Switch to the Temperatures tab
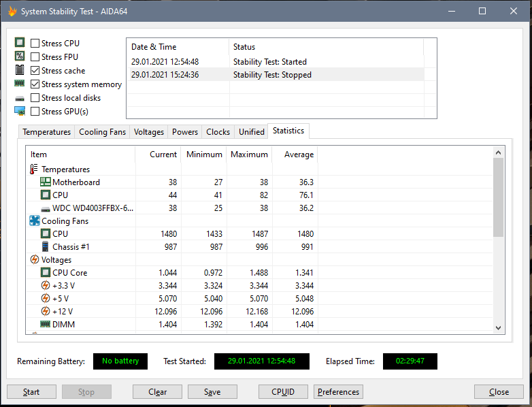Screen dimensions: 532x407 pyautogui.click(x=46, y=132)
